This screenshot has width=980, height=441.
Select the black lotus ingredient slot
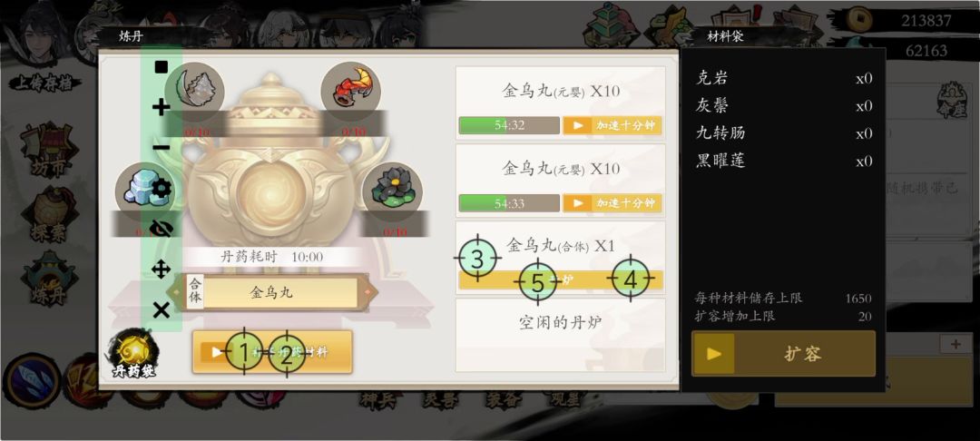click(x=393, y=191)
